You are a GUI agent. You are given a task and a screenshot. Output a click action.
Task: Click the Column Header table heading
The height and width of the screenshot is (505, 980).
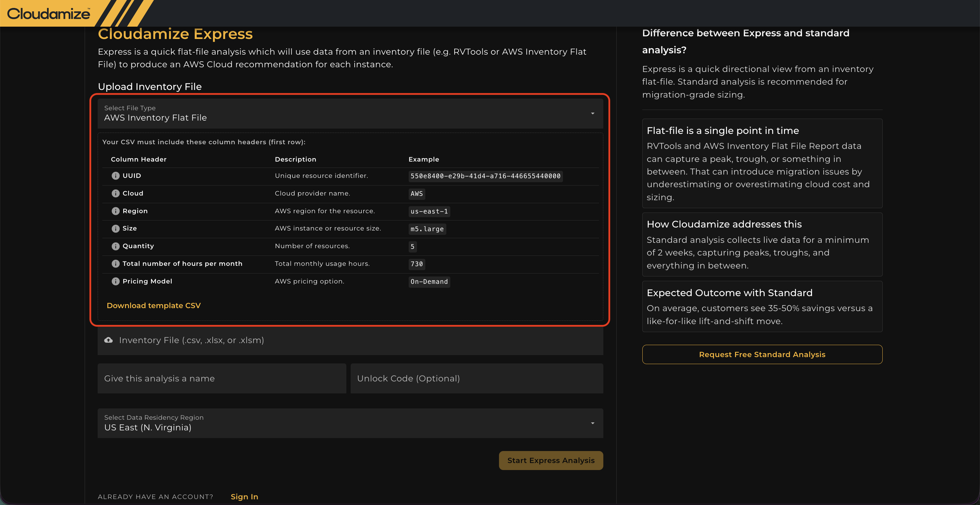[138, 159]
